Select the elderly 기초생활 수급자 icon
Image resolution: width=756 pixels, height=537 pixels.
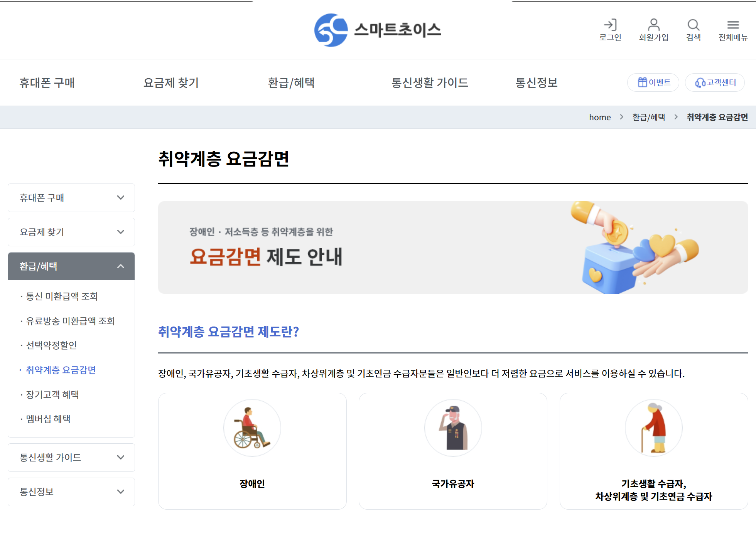tap(653, 428)
